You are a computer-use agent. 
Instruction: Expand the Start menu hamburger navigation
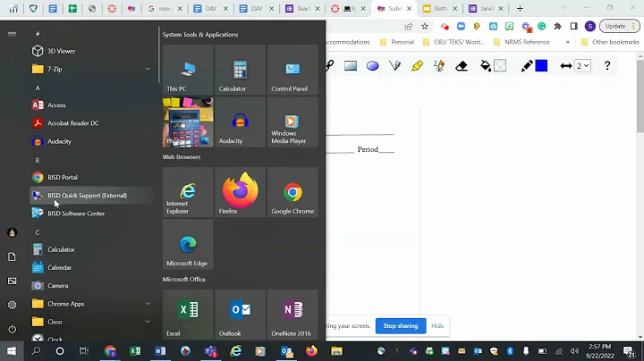click(12, 34)
